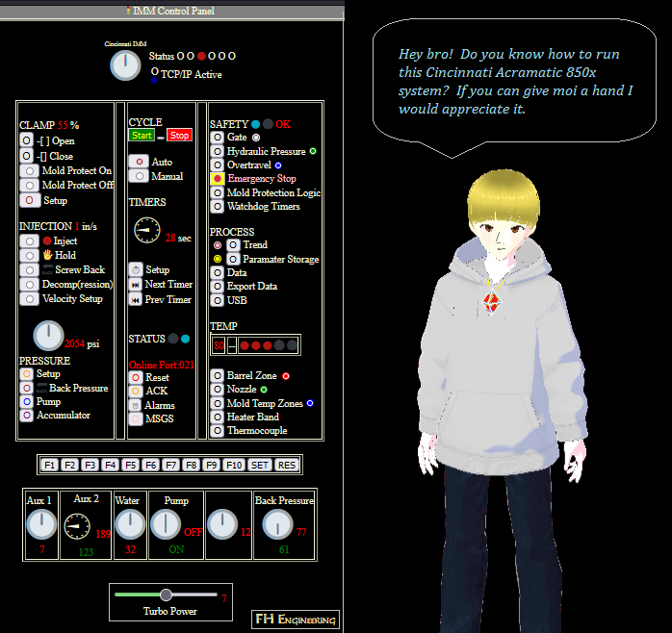Toggle the clamp Open button

(x=26, y=140)
